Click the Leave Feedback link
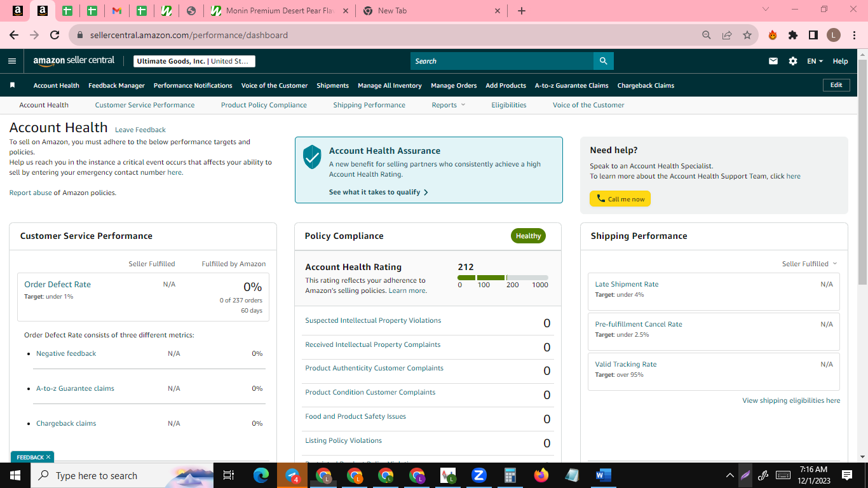868x488 pixels. coord(140,130)
